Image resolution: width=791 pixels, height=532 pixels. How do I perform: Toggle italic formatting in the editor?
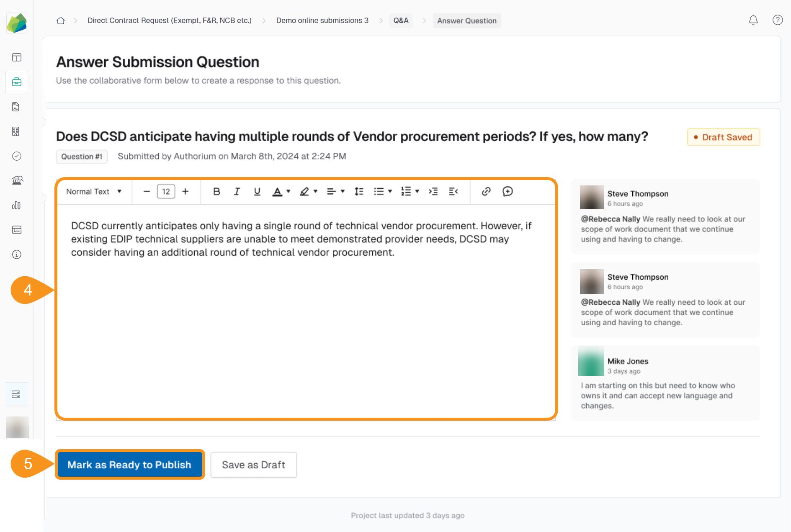[x=237, y=191]
